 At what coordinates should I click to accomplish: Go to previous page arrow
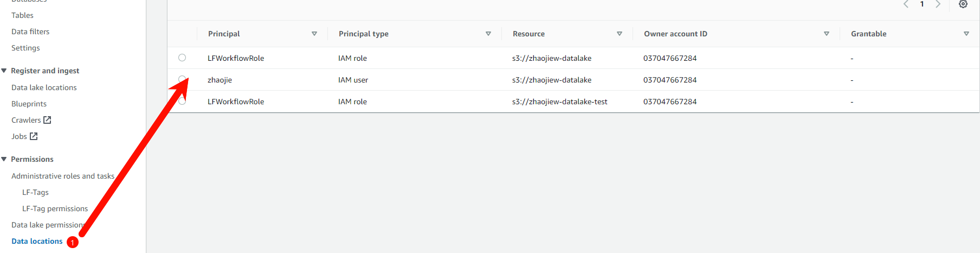point(906,4)
